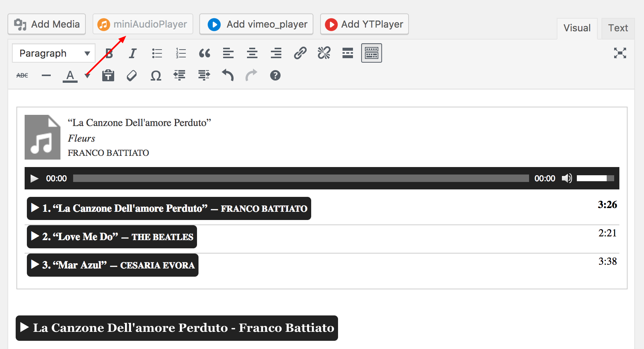The width and height of the screenshot is (644, 349).
Task: Click the remove link icon
Action: [324, 53]
